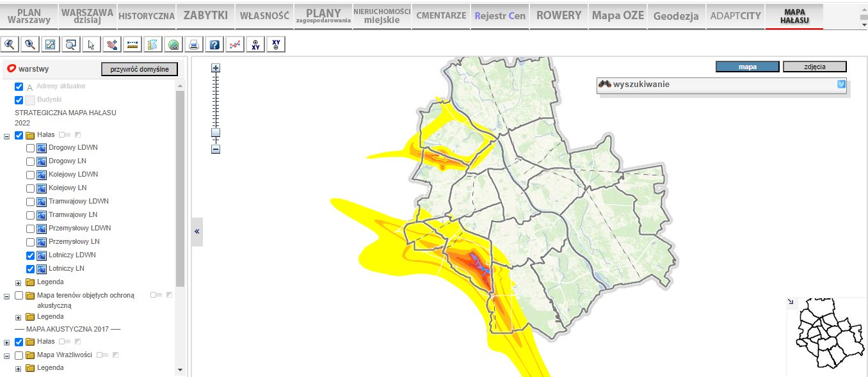868x377 pixels.
Task: Open the Rejestr Cen tab
Action: point(500,16)
